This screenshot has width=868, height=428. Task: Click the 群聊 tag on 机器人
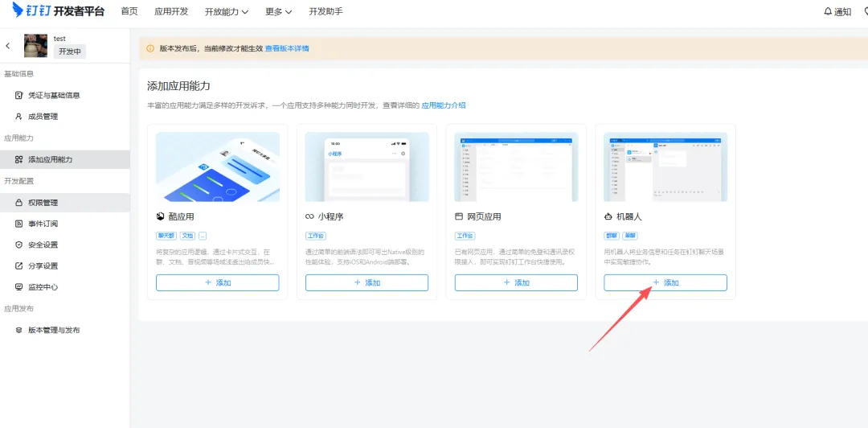[612, 236]
